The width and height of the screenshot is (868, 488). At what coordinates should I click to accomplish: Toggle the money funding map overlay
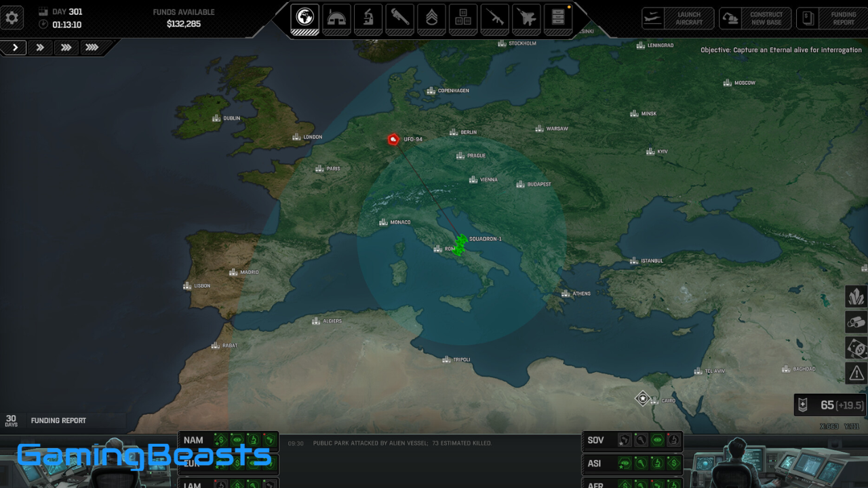[856, 348]
